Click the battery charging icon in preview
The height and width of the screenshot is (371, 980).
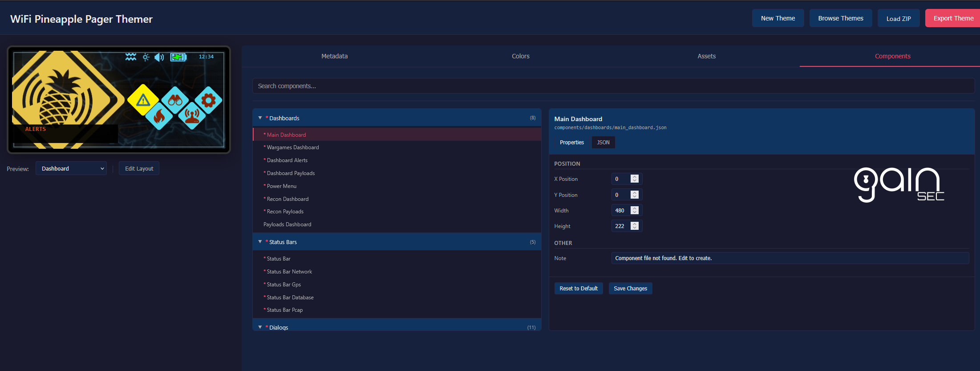coord(178,57)
